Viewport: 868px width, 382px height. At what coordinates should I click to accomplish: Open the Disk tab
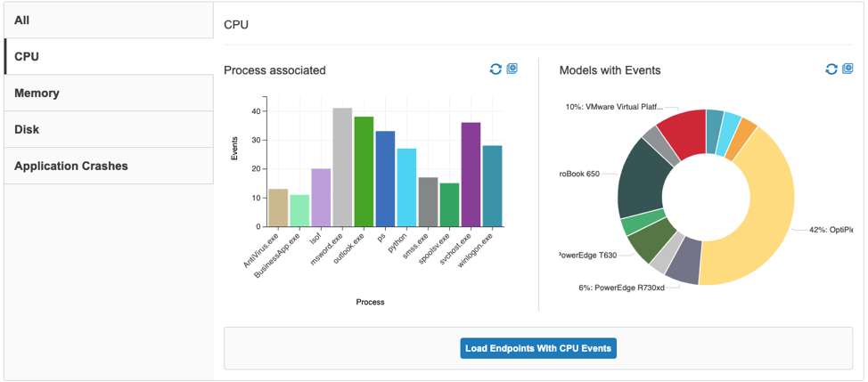[x=109, y=129]
